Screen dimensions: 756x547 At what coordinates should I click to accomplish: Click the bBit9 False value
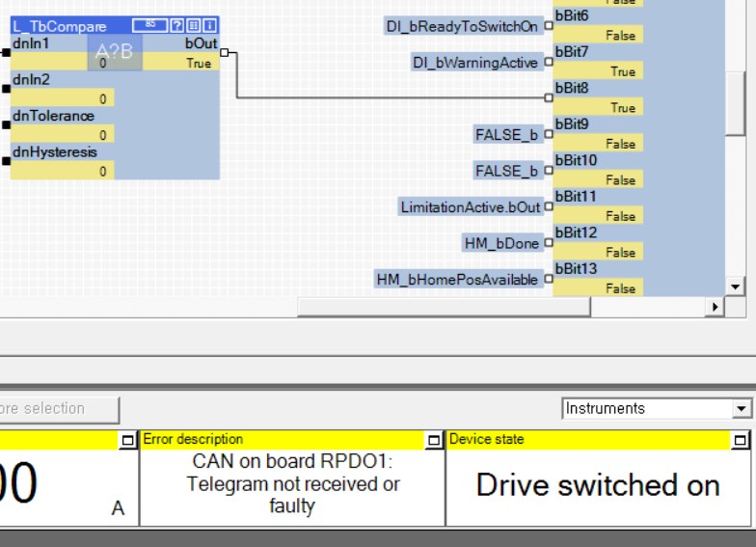(598, 143)
